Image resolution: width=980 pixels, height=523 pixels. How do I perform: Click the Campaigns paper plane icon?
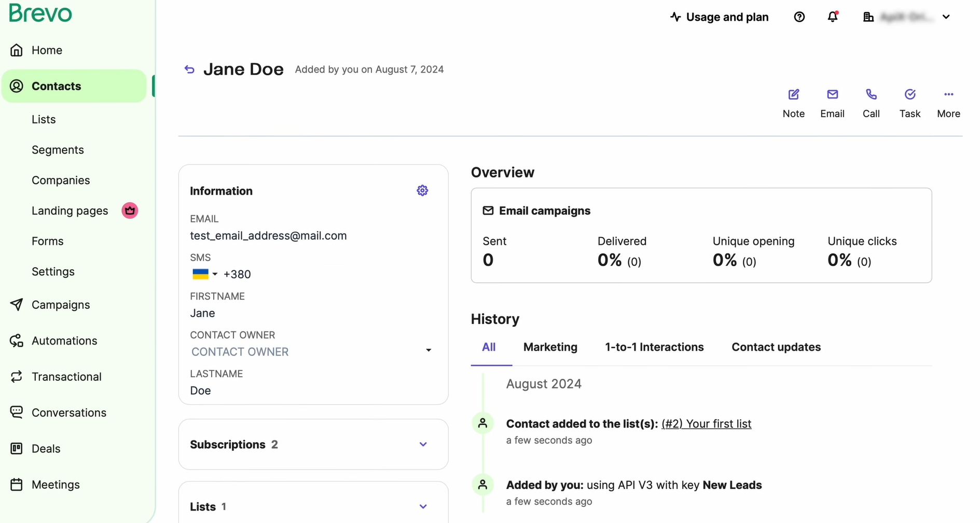[17, 305]
